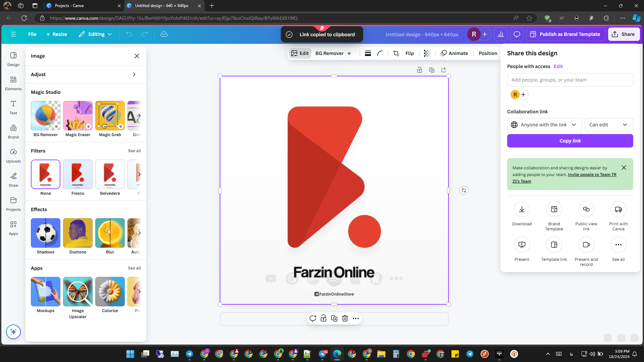Click the Add people, groups, or team field
Screen dimensions: 644x362
coord(570,80)
